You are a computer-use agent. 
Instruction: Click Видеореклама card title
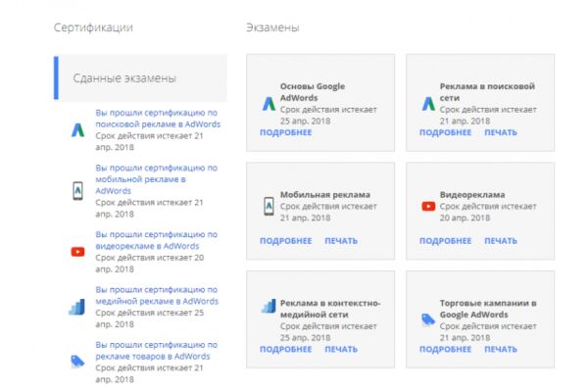coord(472,195)
